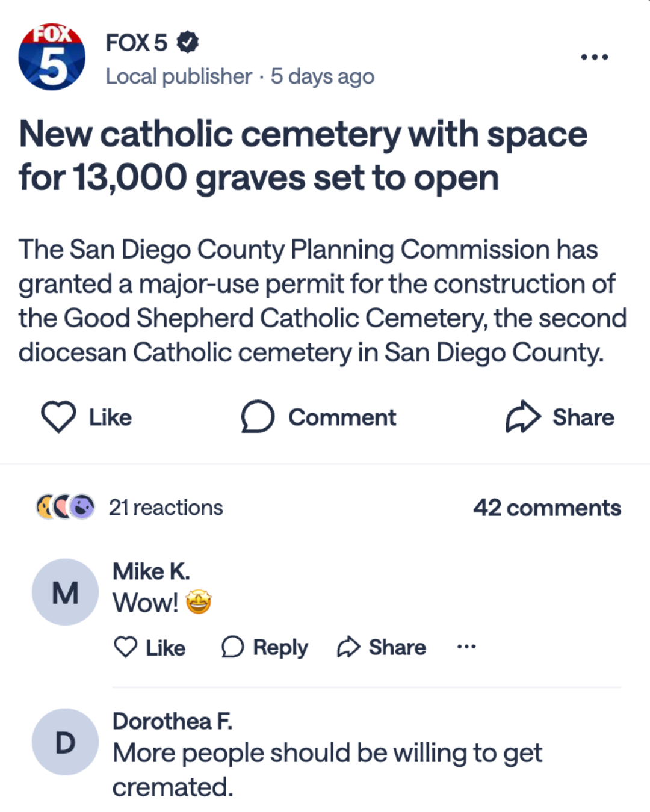The width and height of the screenshot is (650, 812).
Task: Open the post options three-dot menu
Action: point(594,57)
